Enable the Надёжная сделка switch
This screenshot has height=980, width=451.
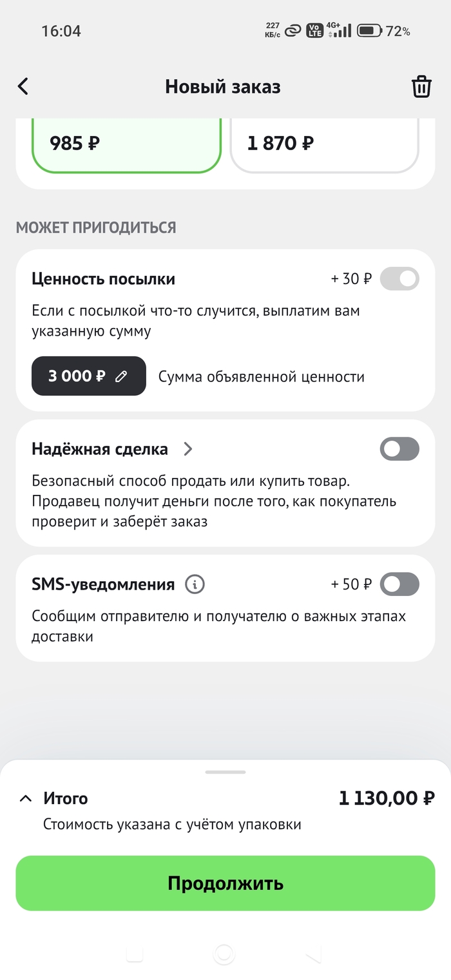399,449
